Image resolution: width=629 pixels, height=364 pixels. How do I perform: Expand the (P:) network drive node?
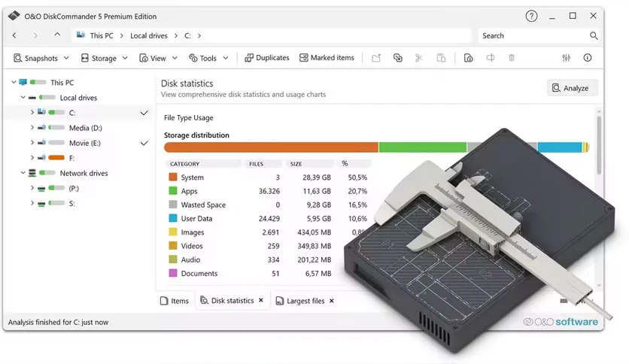click(x=32, y=188)
